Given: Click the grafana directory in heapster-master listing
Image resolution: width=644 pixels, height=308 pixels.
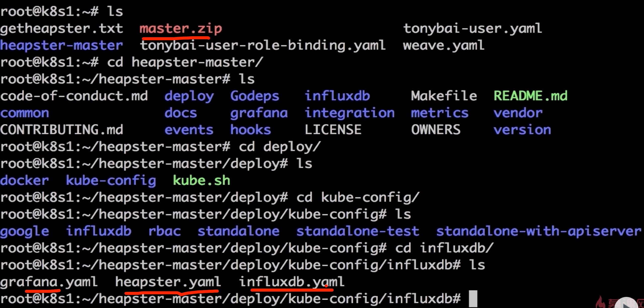Looking at the screenshot, I should pos(259,113).
